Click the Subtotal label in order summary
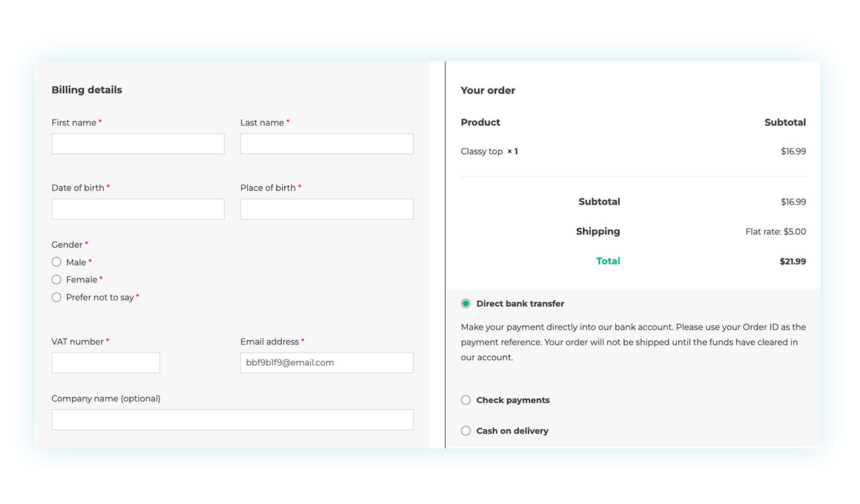860x504 pixels. point(599,201)
